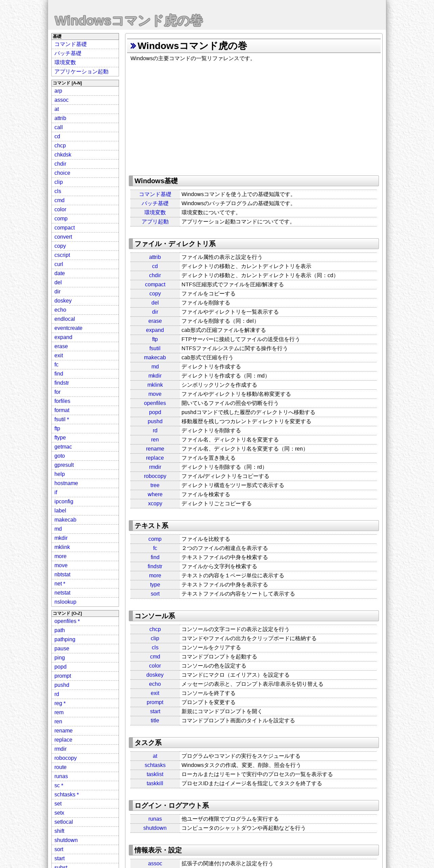Open ipconfig in the sidebar

[x=64, y=502]
